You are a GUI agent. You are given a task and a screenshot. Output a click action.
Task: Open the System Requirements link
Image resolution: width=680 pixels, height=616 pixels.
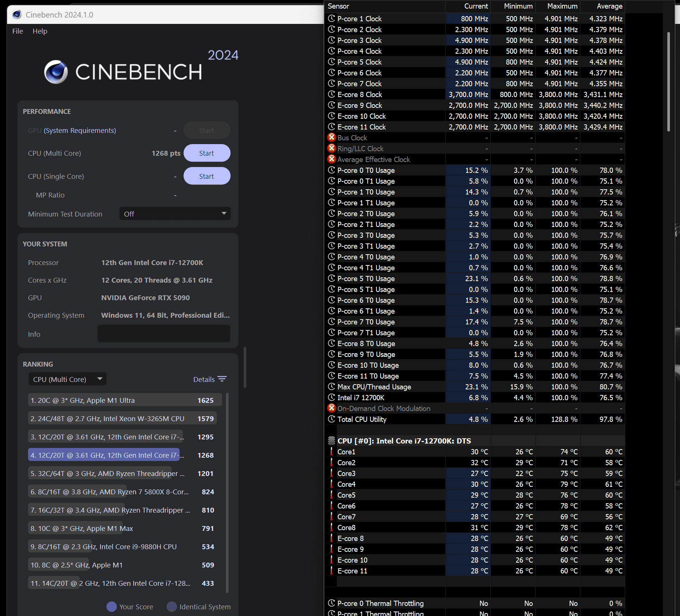pyautogui.click(x=80, y=130)
